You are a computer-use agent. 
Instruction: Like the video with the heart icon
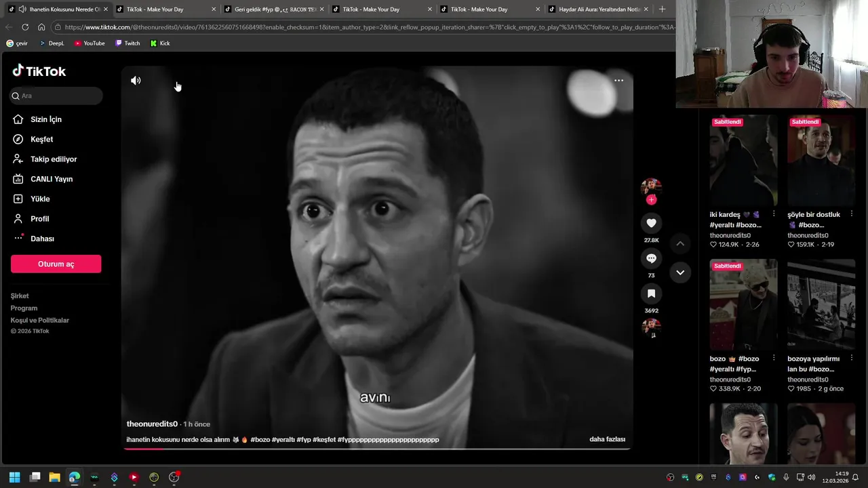point(651,223)
